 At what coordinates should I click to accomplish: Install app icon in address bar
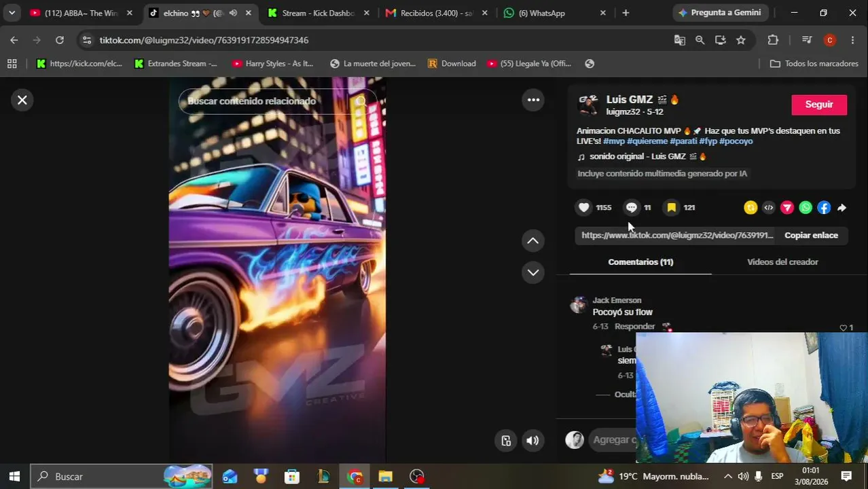pyautogui.click(x=720, y=41)
